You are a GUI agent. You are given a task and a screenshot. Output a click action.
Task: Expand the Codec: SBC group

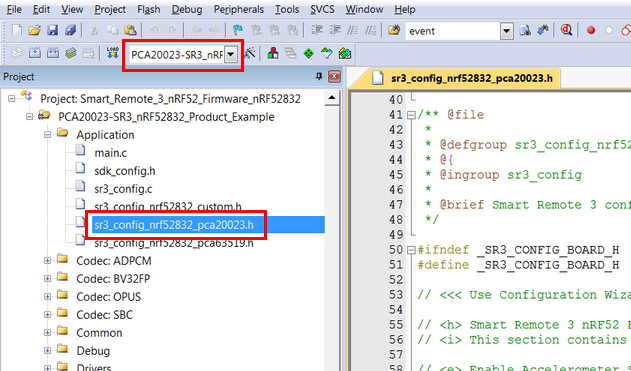click(47, 315)
